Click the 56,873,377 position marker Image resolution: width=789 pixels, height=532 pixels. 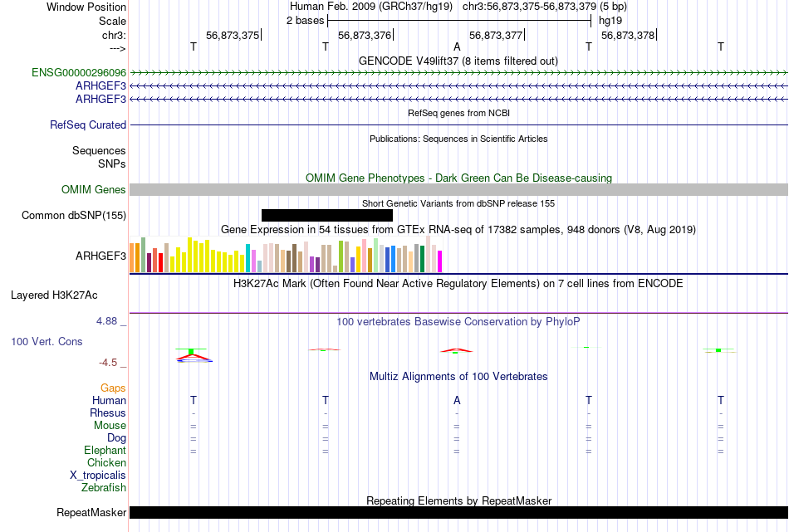[x=496, y=35]
